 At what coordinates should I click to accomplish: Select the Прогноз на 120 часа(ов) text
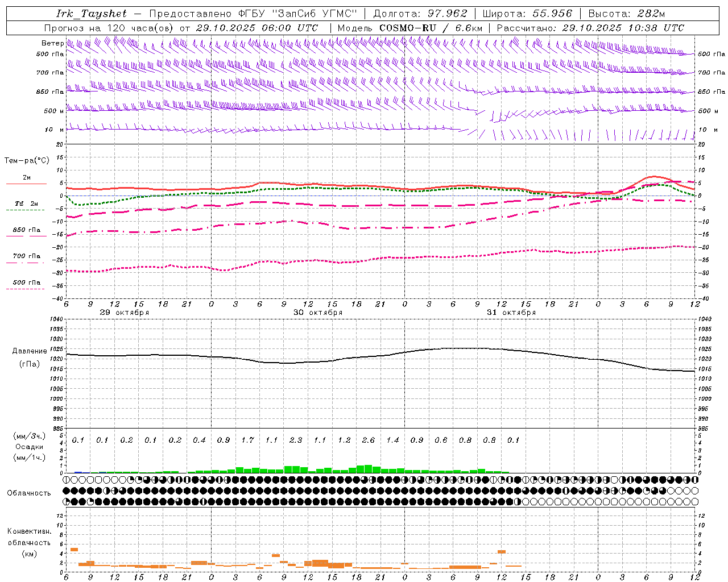pos(109,28)
